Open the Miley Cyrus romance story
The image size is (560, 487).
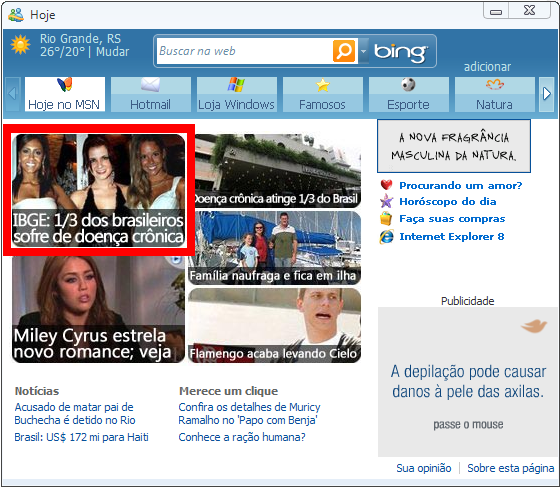point(98,309)
